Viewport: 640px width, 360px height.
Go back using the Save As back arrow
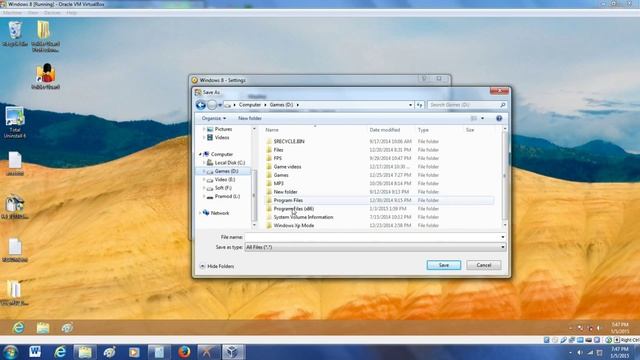pos(200,105)
